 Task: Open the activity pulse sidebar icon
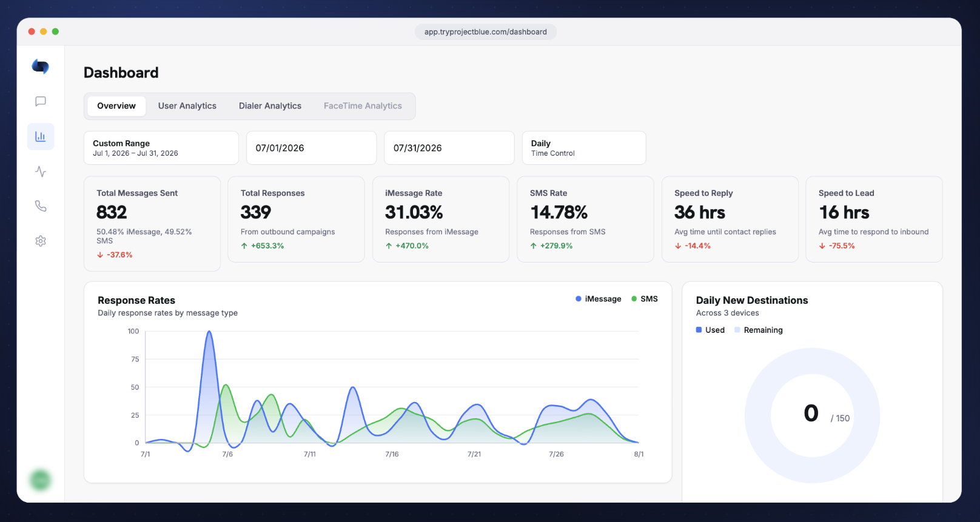pos(41,172)
